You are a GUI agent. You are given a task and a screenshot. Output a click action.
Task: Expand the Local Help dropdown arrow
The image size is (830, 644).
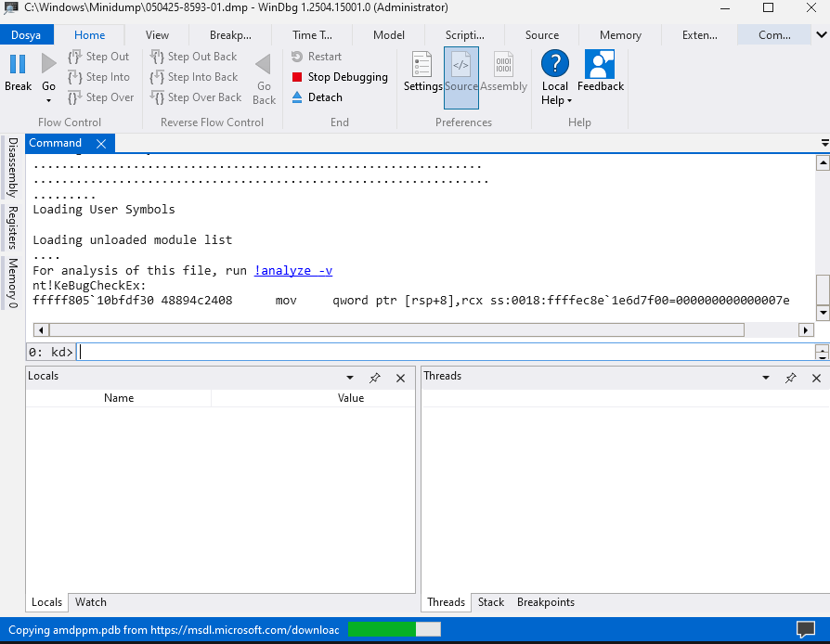point(569,100)
